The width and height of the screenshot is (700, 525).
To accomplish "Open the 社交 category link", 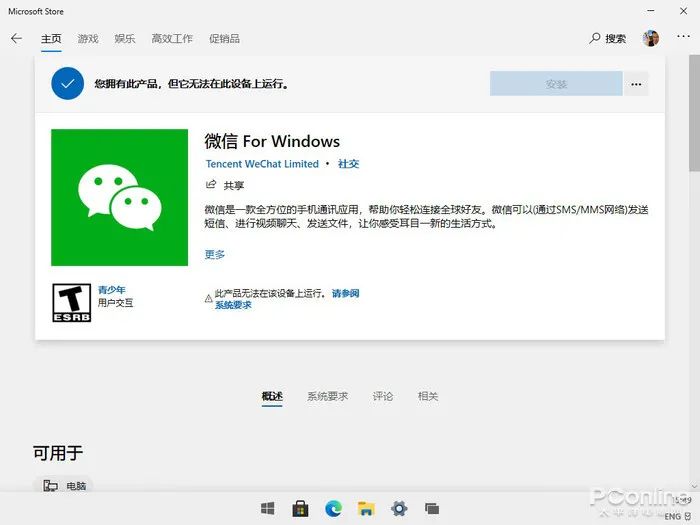I will tap(349, 164).
